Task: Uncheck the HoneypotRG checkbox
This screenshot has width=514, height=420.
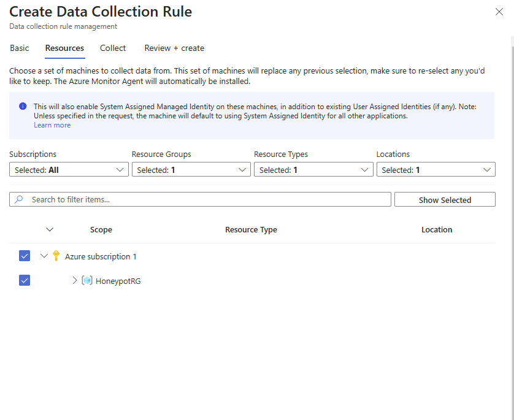Action: click(x=25, y=280)
